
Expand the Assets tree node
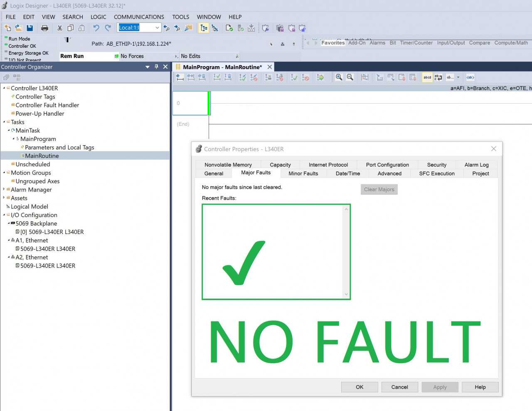(4, 198)
